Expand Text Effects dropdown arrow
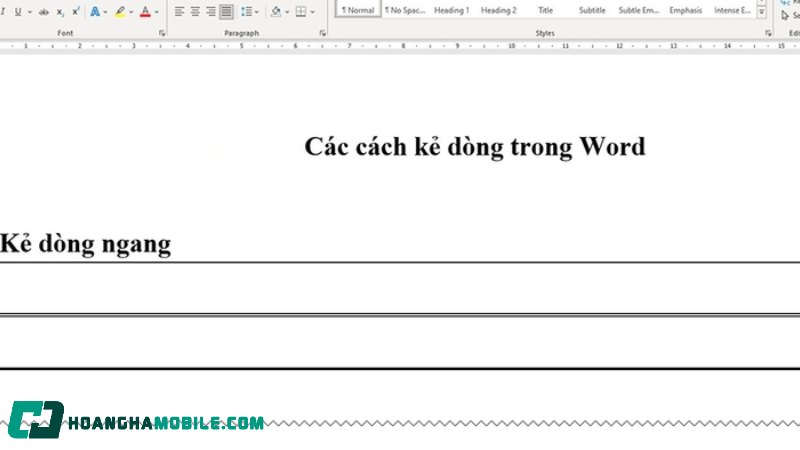800x450 pixels. pos(106,12)
